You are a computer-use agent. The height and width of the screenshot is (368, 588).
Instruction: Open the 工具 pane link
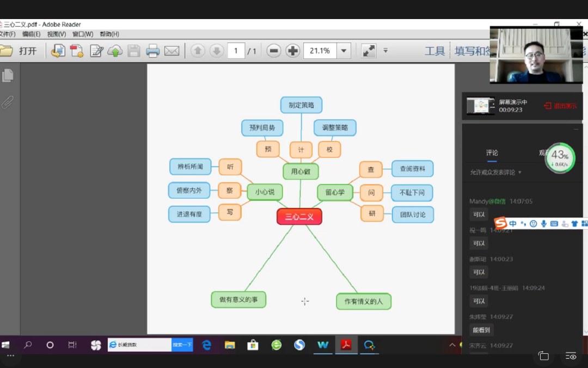click(x=434, y=51)
